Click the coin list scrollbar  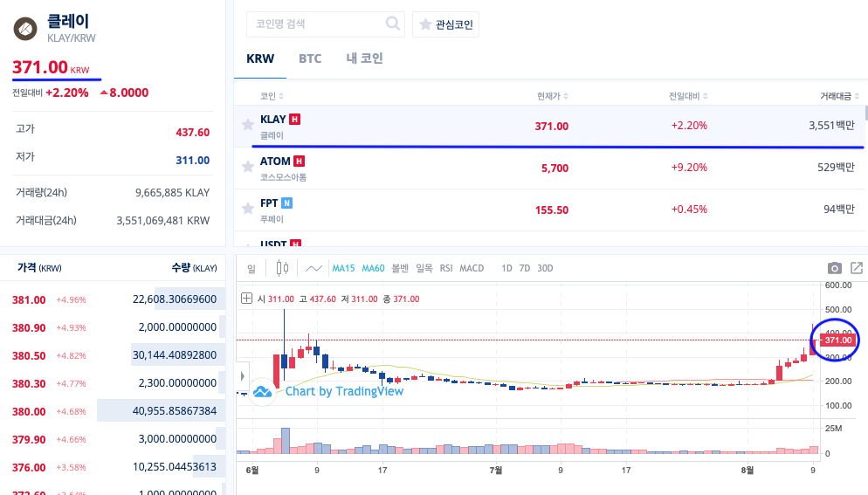coord(865,113)
